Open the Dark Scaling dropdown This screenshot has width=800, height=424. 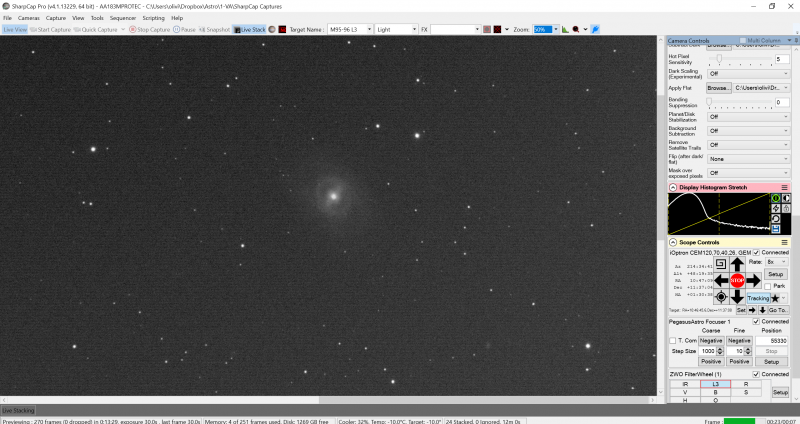click(x=748, y=73)
